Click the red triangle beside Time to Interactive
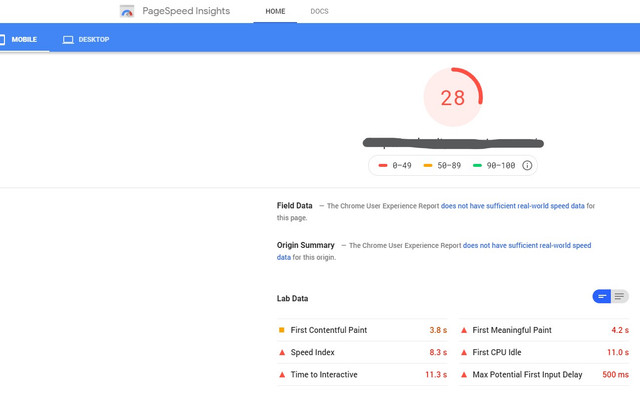The height and width of the screenshot is (395, 640). 282,374
